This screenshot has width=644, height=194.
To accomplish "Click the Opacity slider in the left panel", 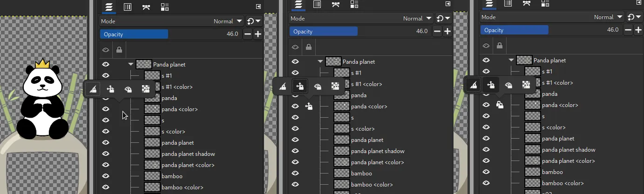I will tap(171, 34).
